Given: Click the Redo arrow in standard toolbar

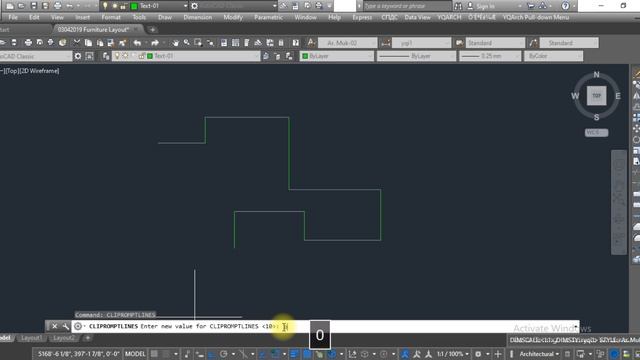Looking at the screenshot, I should (x=155, y=42).
